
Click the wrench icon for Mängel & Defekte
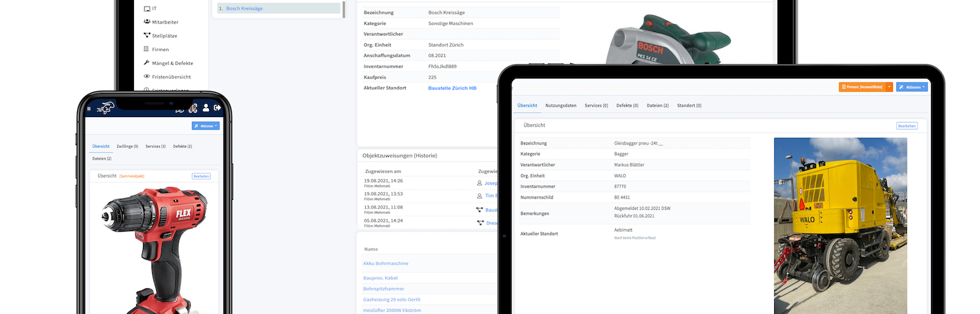146,63
